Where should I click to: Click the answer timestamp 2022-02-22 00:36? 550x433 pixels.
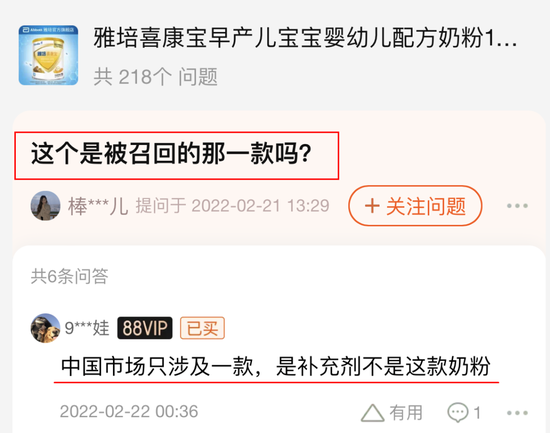pyautogui.click(x=129, y=411)
